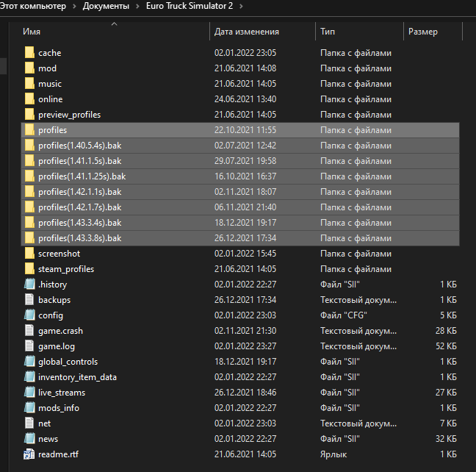Click the mods_info file icon
This screenshot has width=476, height=472.
29,408
